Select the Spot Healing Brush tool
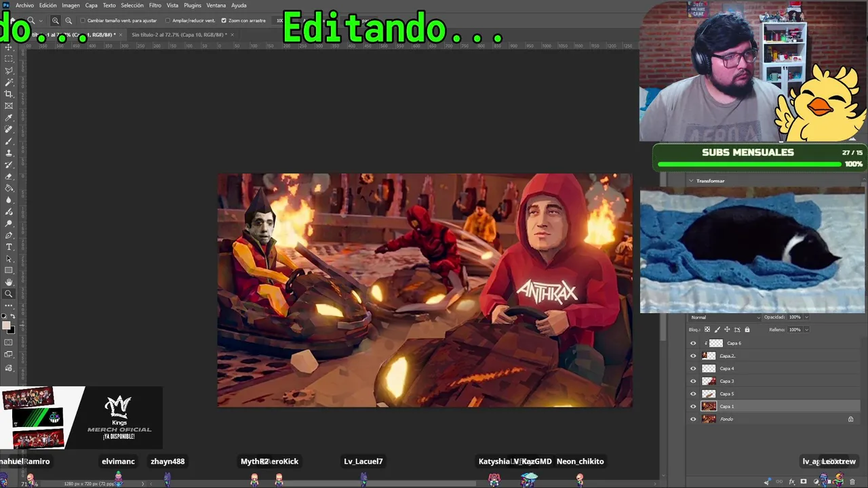Viewport: 868px width, 488px height. tap(9, 129)
